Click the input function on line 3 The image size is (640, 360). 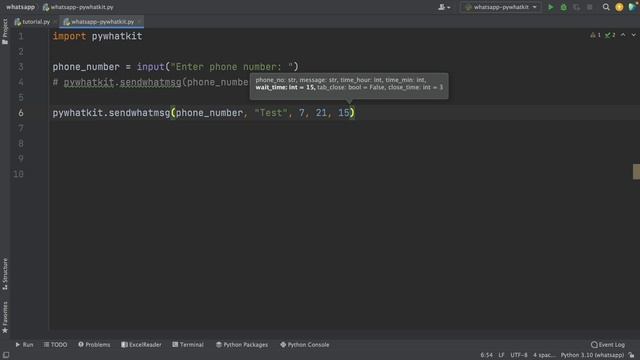pos(151,67)
